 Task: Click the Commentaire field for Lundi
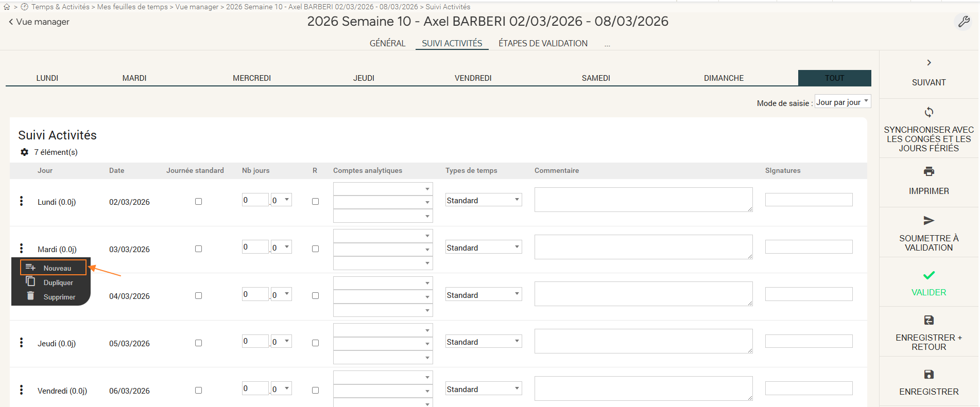coord(643,200)
